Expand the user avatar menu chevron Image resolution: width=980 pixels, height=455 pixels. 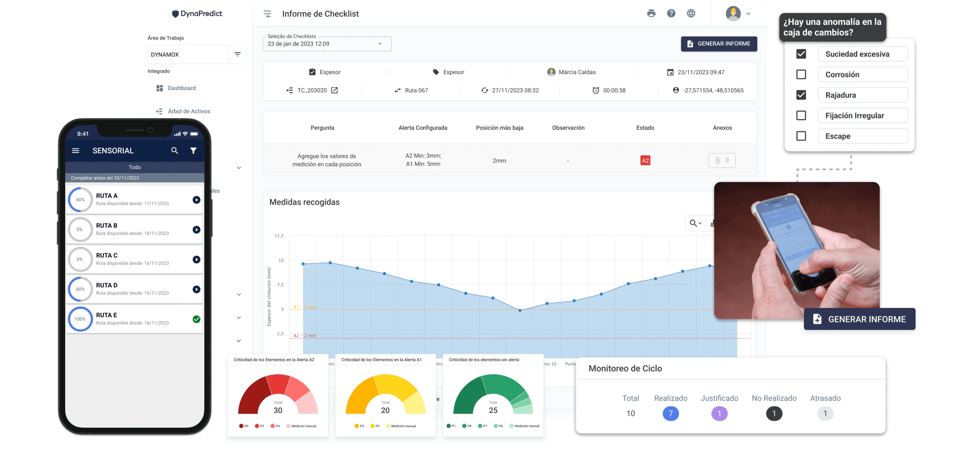[x=748, y=14]
